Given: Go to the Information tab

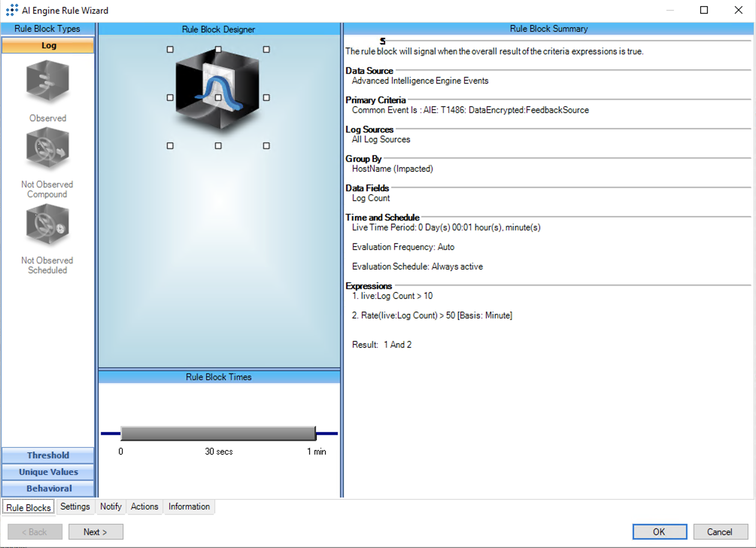Looking at the screenshot, I should coord(189,507).
